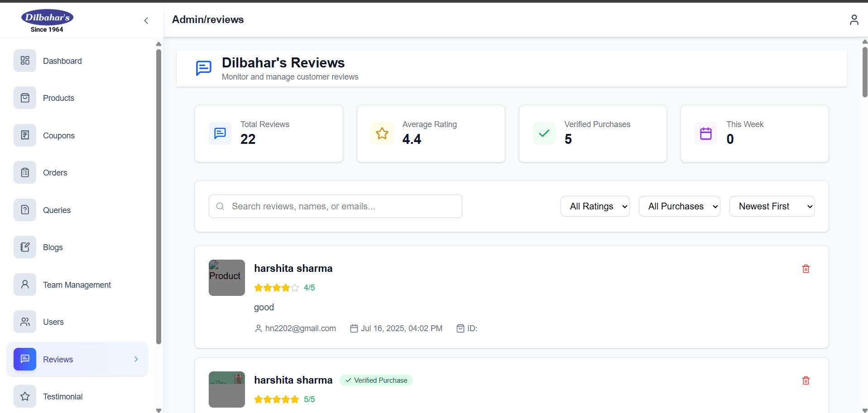868x413 pixels.
Task: Click the Products shopping bag icon
Action: pyautogui.click(x=25, y=98)
